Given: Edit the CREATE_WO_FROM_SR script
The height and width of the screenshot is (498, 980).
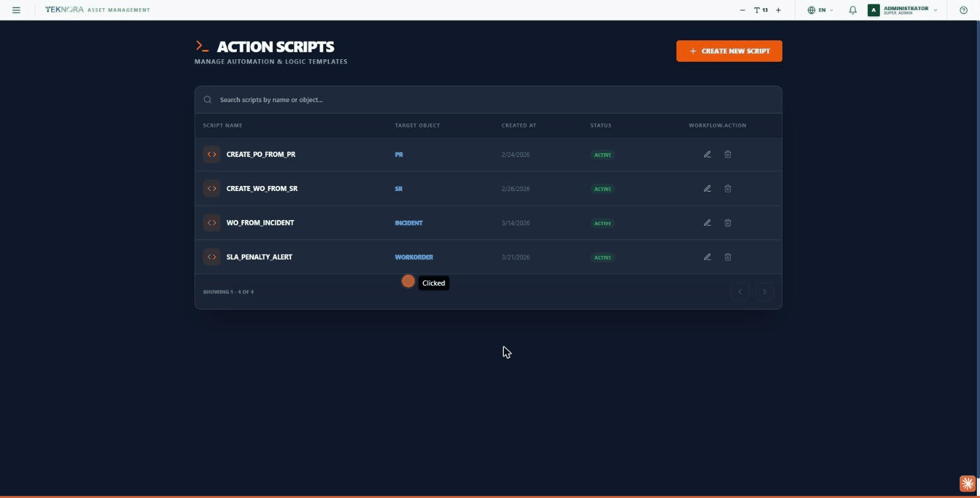Looking at the screenshot, I should click(707, 188).
